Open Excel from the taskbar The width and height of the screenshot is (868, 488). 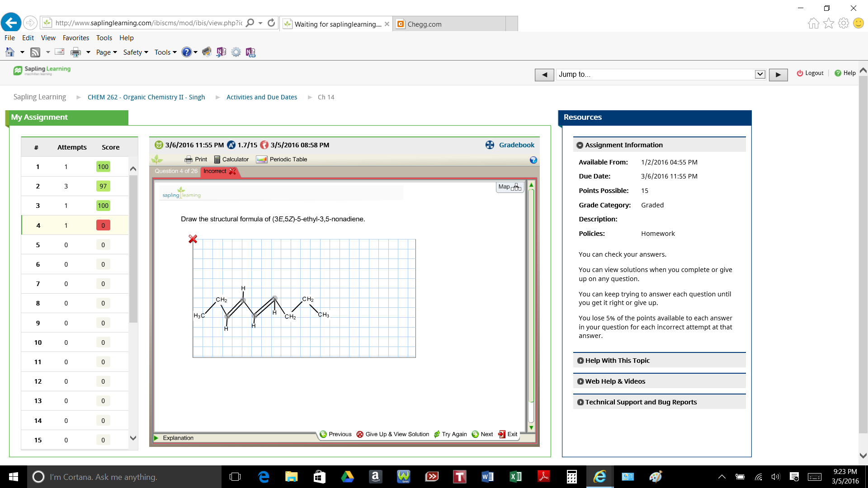[x=515, y=477]
